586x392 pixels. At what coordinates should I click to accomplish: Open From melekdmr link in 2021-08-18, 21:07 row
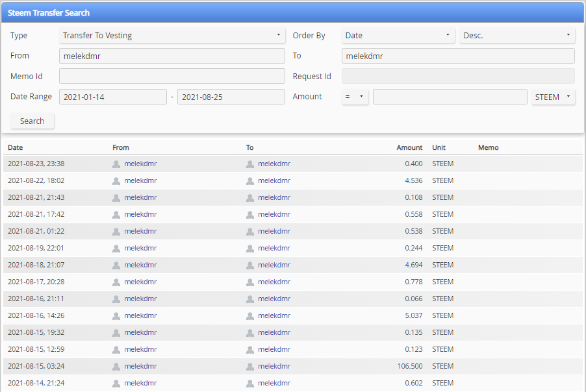tap(140, 265)
